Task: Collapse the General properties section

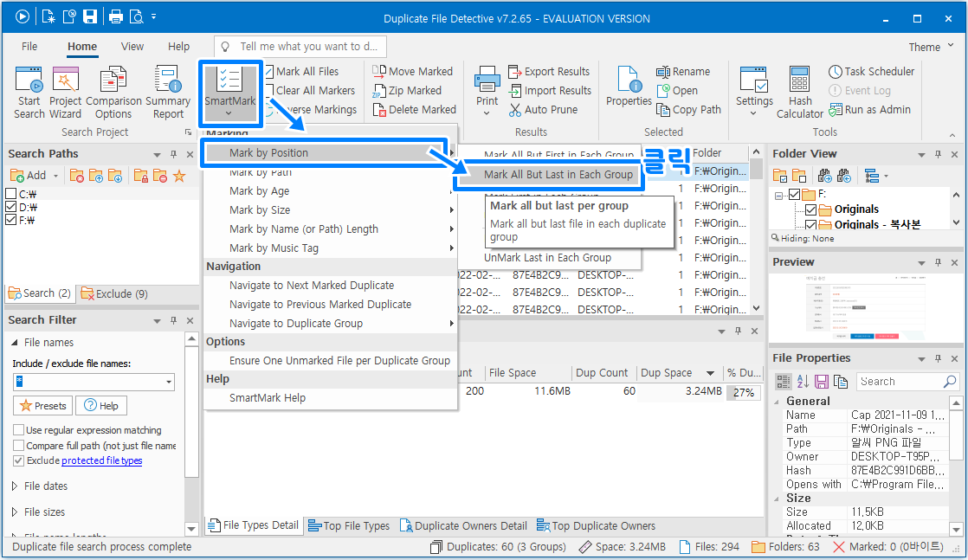Action: coord(777,402)
